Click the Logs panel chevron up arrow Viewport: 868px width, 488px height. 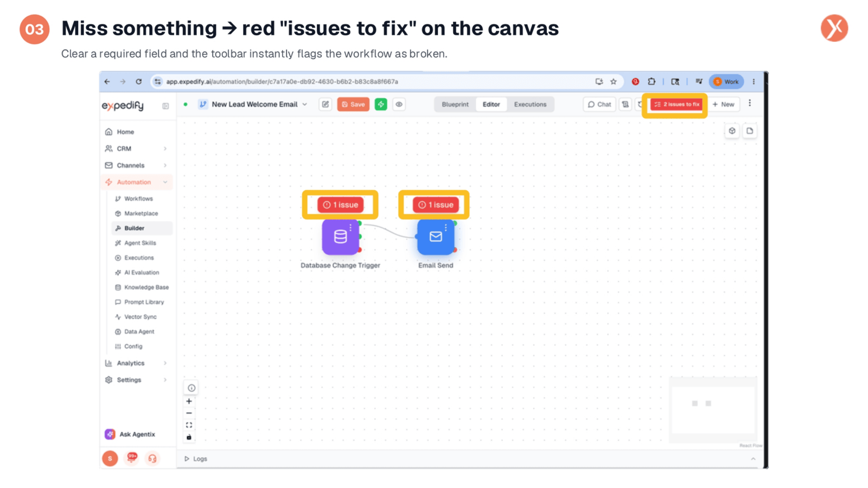pyautogui.click(x=753, y=459)
